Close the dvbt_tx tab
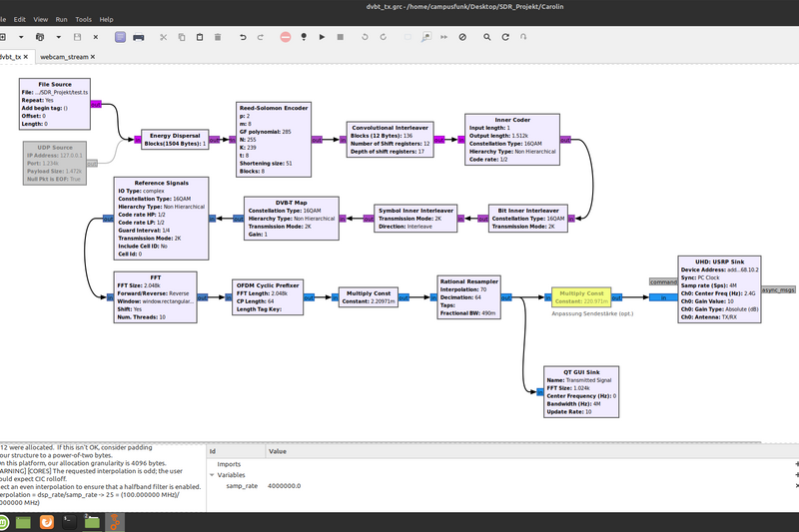Image resolution: width=799 pixels, height=532 pixels. (x=26, y=57)
